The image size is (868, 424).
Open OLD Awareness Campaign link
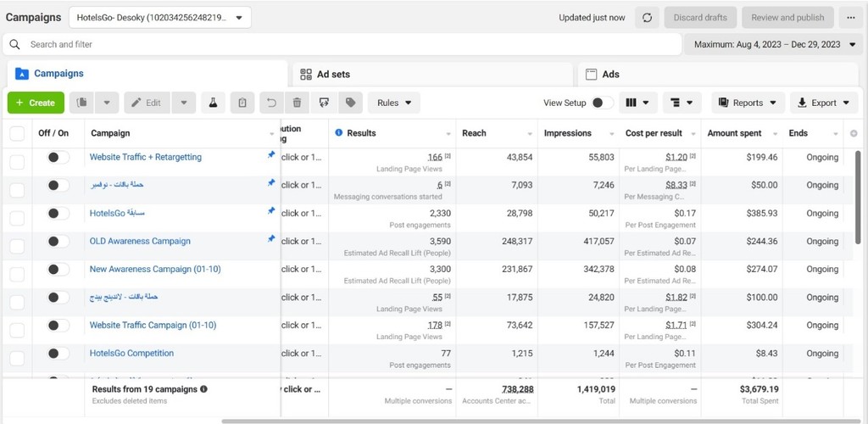pos(140,242)
